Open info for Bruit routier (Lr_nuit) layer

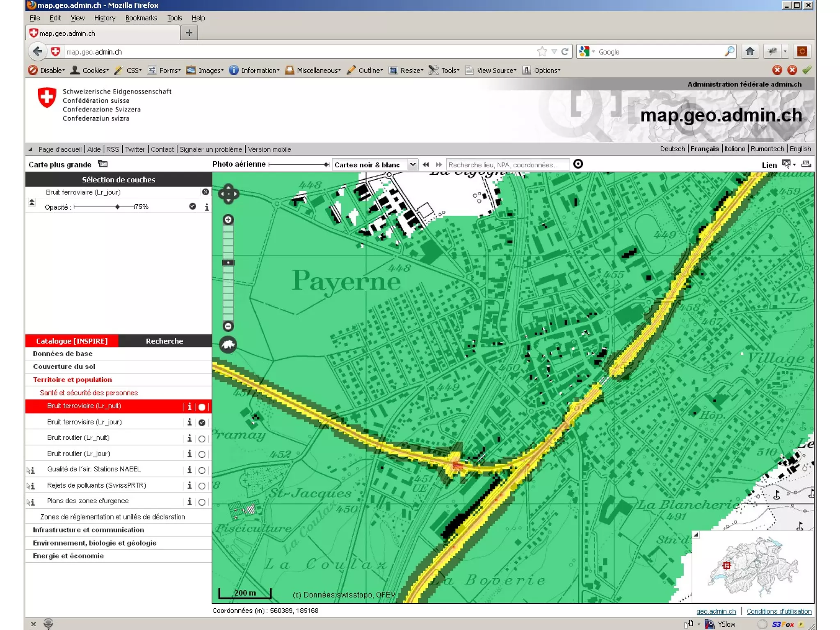coord(189,438)
